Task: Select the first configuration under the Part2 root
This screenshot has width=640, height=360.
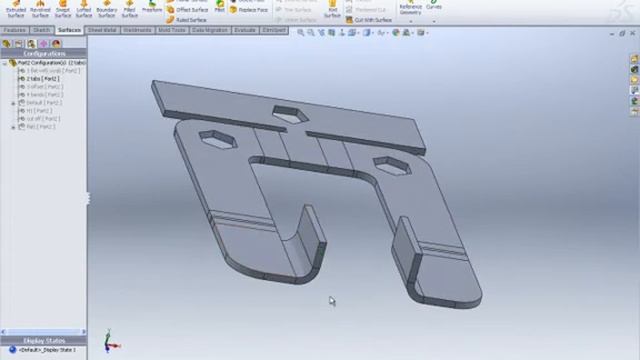Action: pyautogui.click(x=49, y=71)
